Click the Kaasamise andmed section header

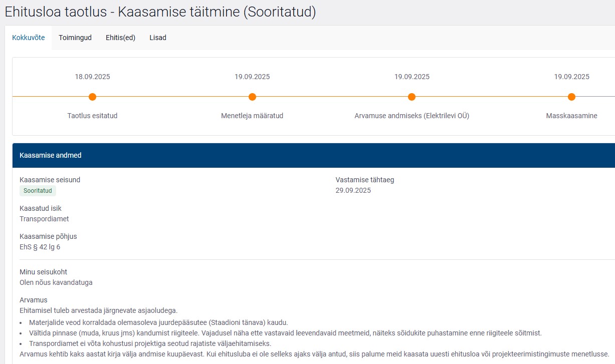51,155
